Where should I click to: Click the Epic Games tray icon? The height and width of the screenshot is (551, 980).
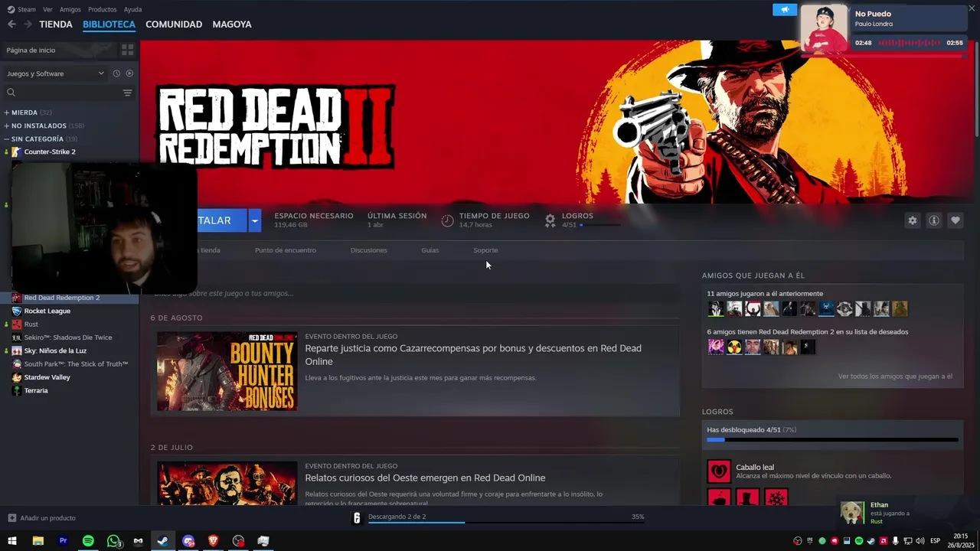point(810,541)
